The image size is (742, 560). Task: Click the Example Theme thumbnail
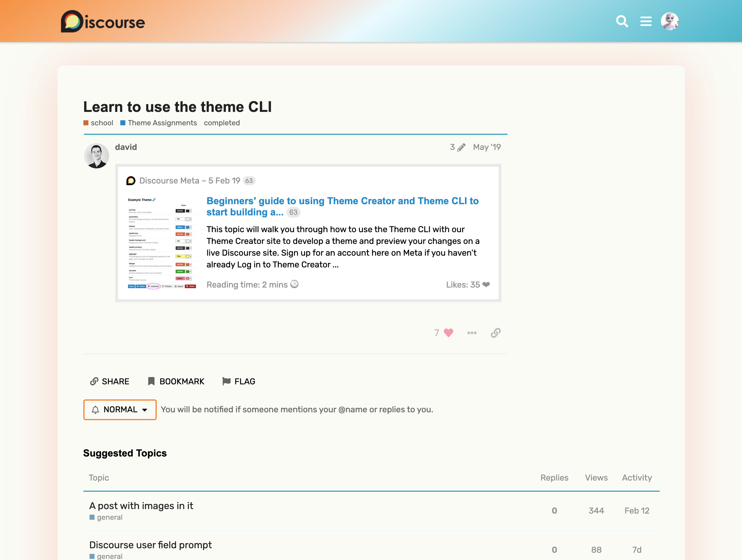pos(162,243)
